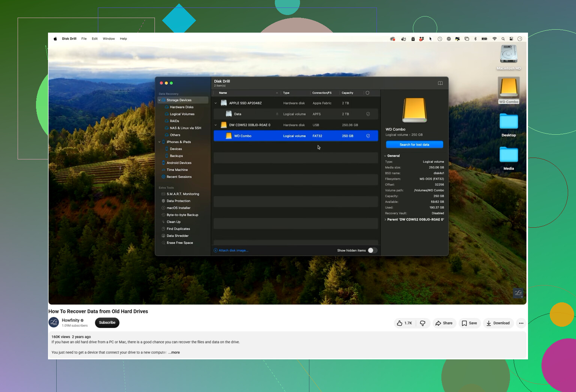Click the dislike thumbs-down icon

coord(423,323)
